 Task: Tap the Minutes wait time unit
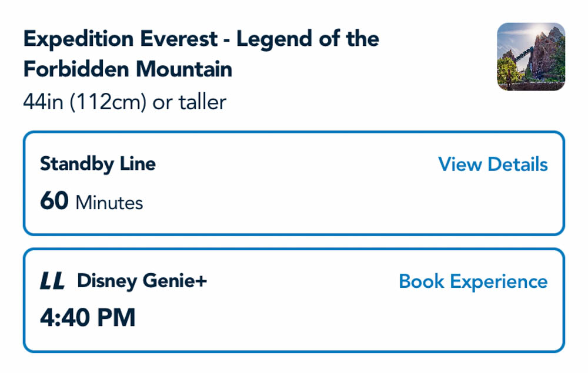click(109, 203)
